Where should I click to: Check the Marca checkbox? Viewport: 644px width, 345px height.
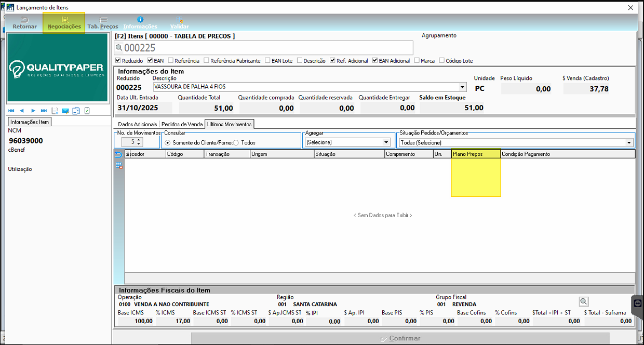(x=417, y=61)
